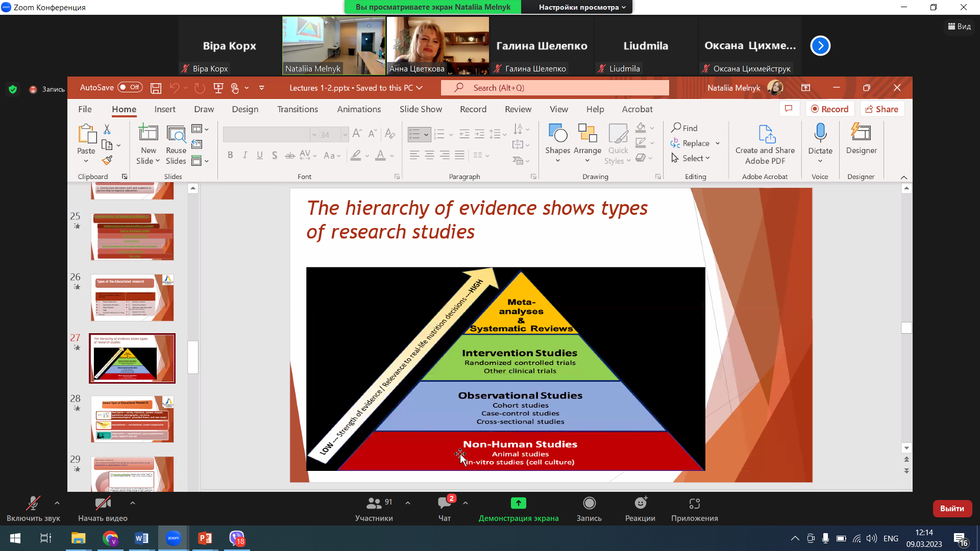Toggle Strikethrough formatting
This screenshot has width=980, height=551.
(x=290, y=155)
